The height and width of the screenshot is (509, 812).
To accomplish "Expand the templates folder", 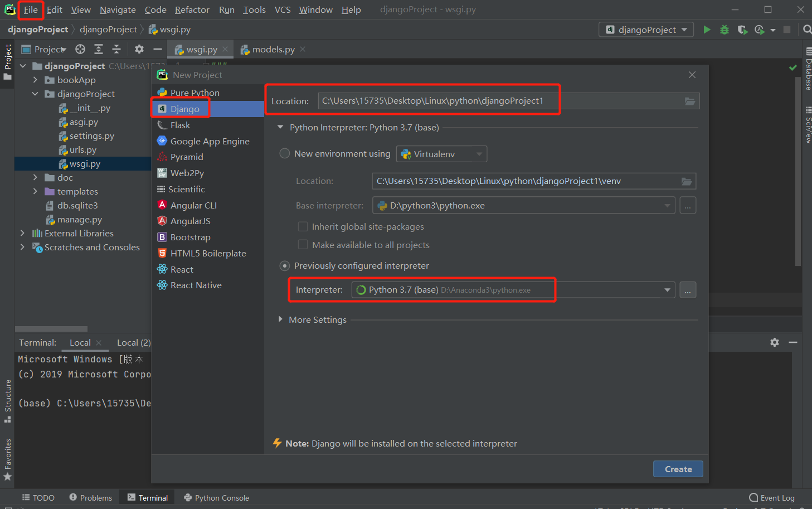I will coord(35,191).
